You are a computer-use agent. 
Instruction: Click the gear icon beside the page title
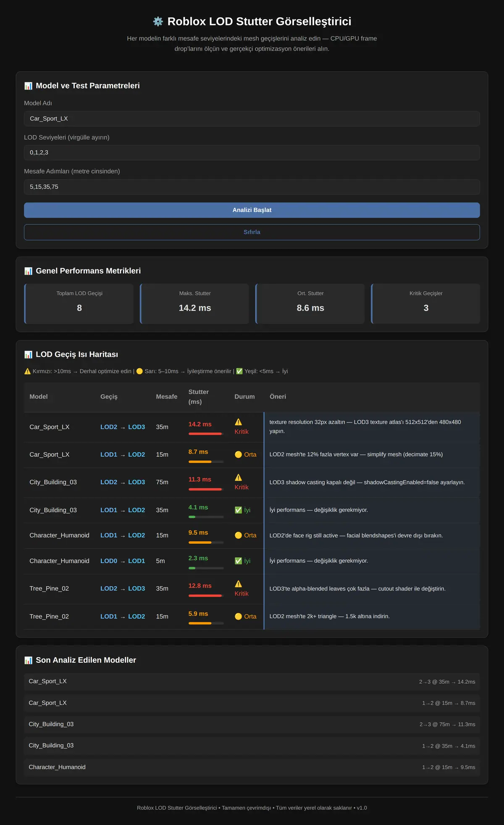[x=158, y=21]
